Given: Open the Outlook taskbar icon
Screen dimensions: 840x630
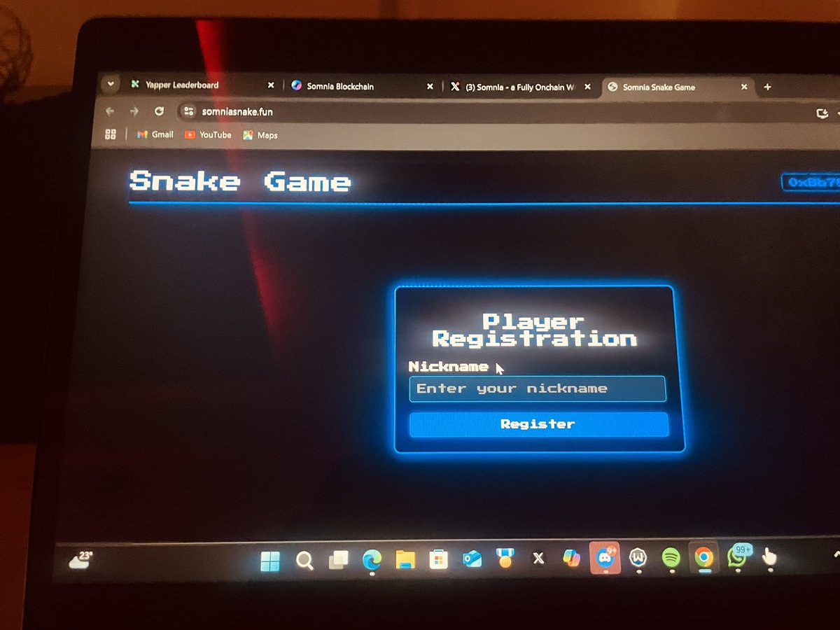Looking at the screenshot, I should pyautogui.click(x=472, y=559).
